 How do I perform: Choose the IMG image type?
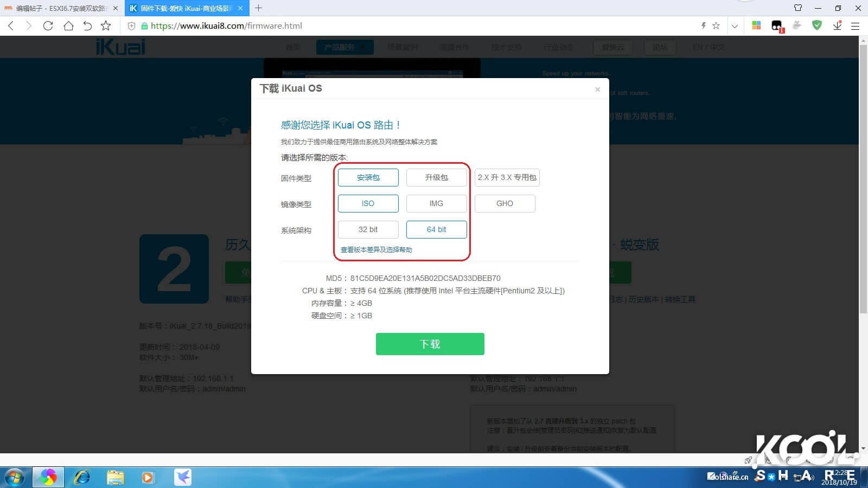click(436, 203)
